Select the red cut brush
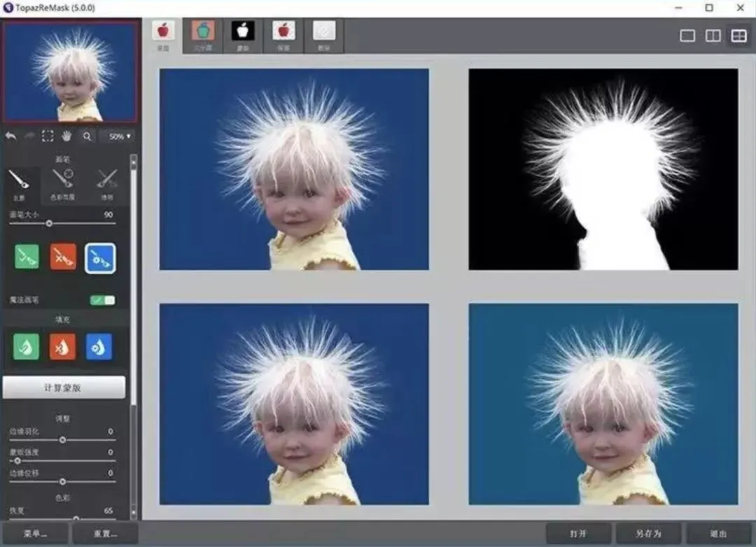 pos(63,257)
